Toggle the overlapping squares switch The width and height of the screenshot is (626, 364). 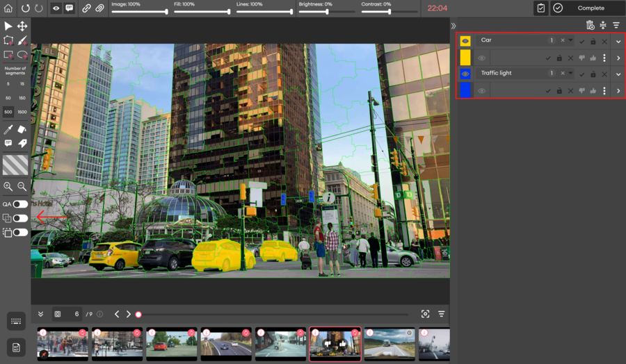[20, 218]
